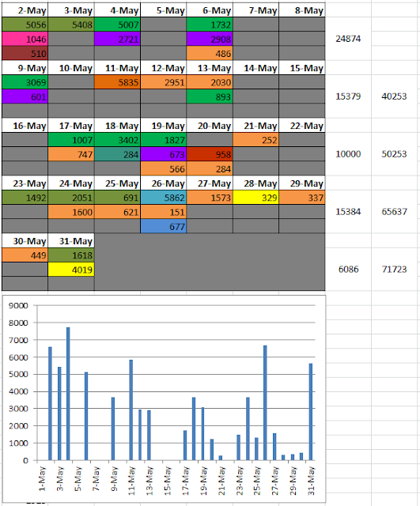Click the orange cell with 1573

pos(210,198)
